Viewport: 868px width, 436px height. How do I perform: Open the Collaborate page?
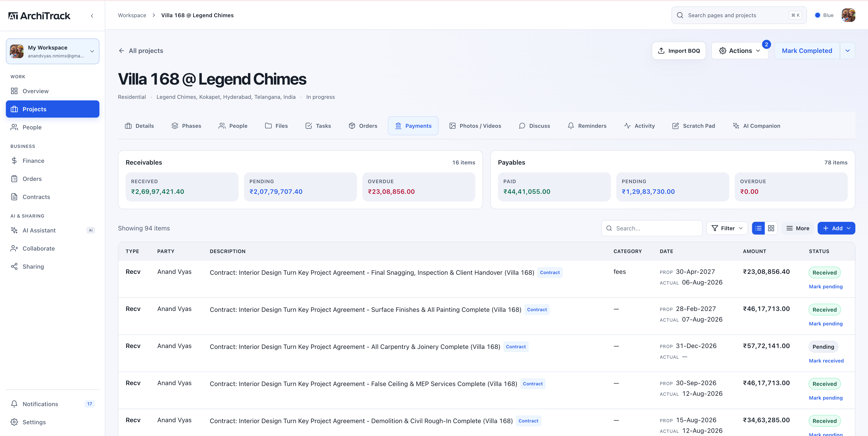coord(53,249)
